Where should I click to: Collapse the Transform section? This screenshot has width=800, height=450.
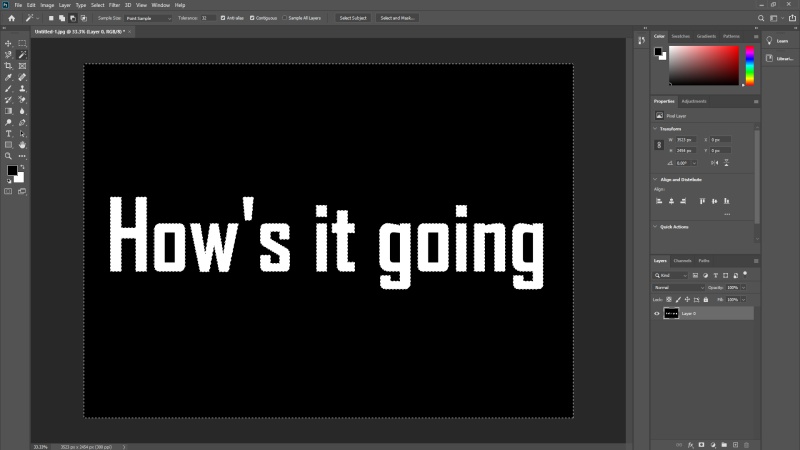656,129
